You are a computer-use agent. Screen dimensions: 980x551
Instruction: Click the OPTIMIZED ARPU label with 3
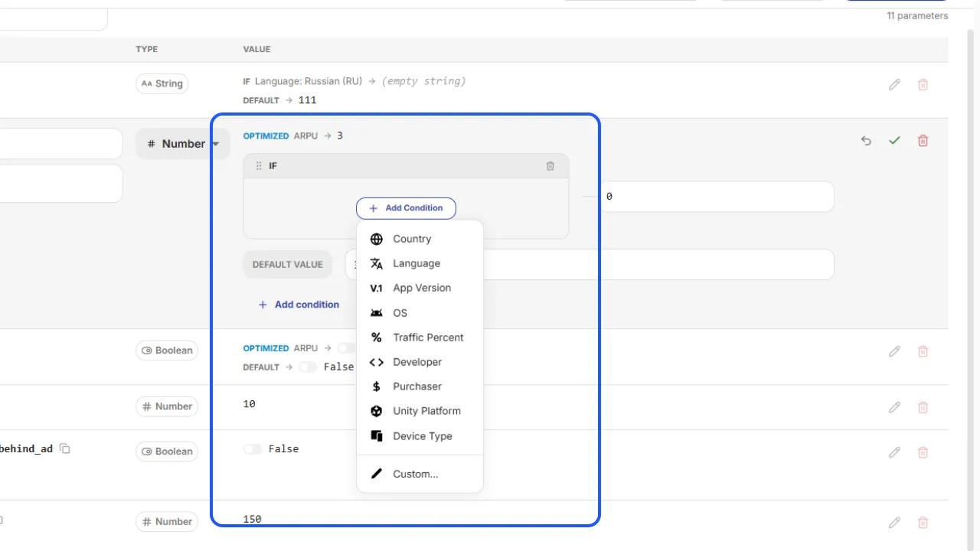tap(293, 135)
